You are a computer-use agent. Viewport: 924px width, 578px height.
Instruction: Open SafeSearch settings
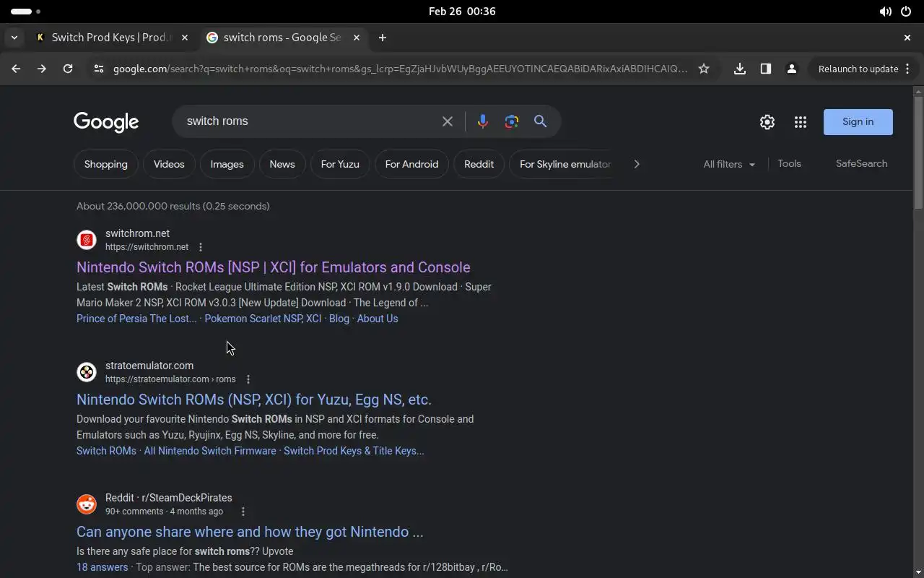pyautogui.click(x=861, y=164)
